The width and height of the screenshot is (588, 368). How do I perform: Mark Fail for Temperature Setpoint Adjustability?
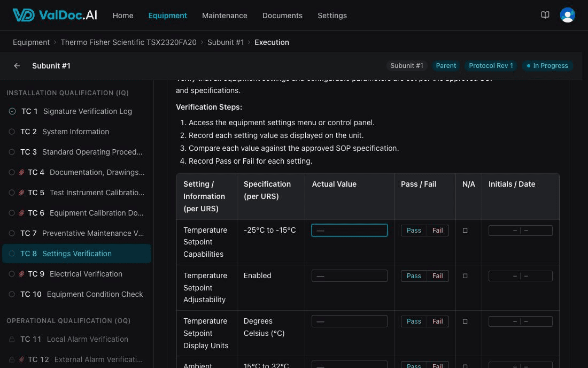[438, 275]
